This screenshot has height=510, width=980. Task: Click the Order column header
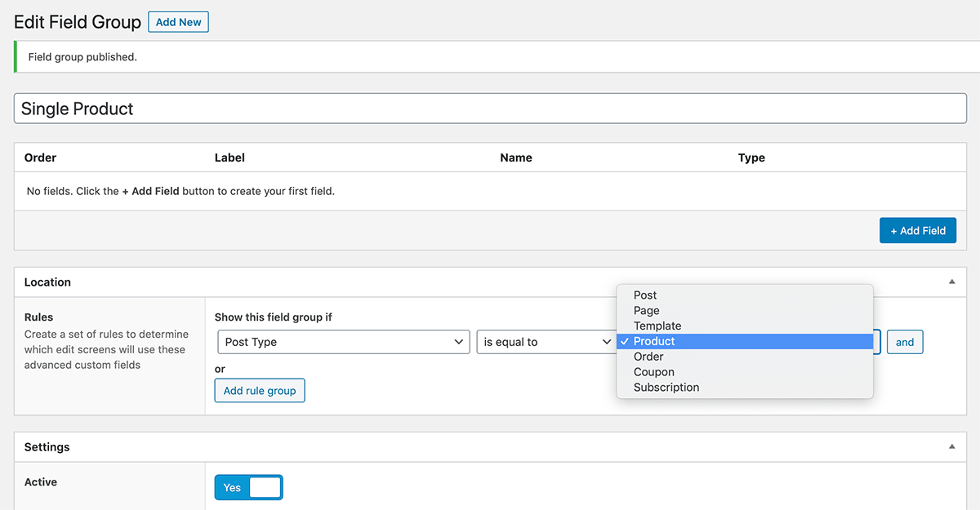(40, 157)
